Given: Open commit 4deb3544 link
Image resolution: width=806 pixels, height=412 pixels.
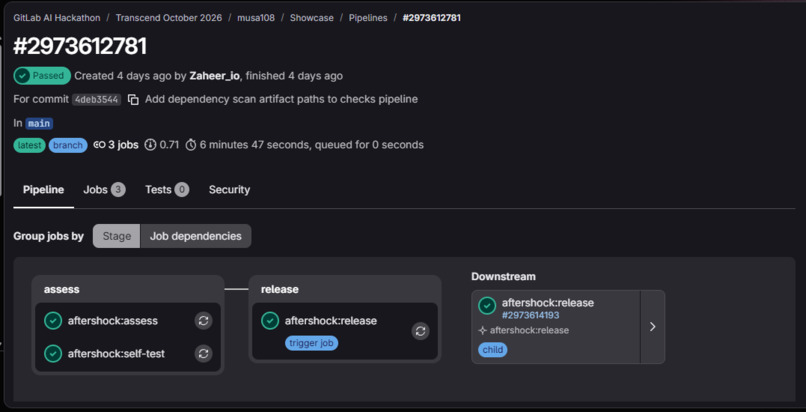Looking at the screenshot, I should [97, 100].
